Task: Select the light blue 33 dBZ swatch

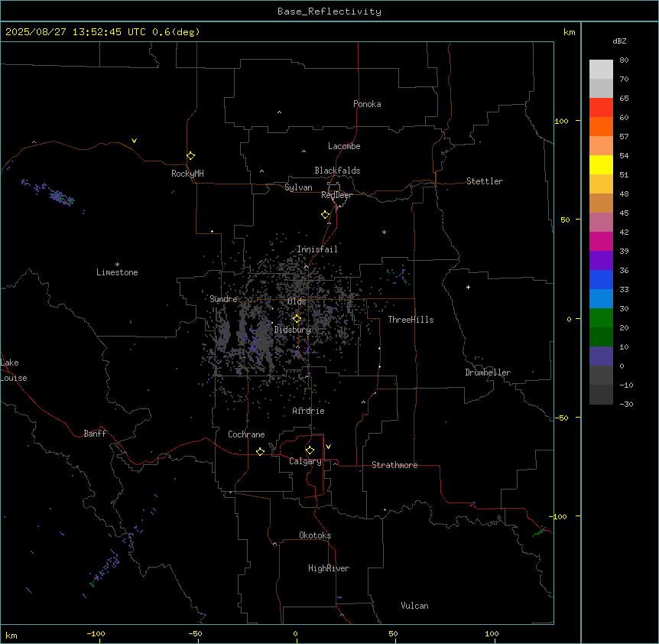Action: point(601,299)
